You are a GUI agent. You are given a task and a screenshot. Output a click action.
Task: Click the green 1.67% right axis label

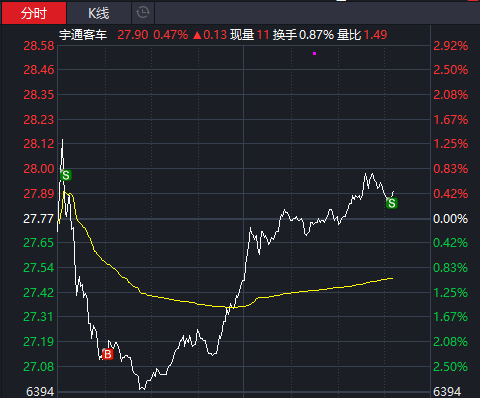pos(451,317)
